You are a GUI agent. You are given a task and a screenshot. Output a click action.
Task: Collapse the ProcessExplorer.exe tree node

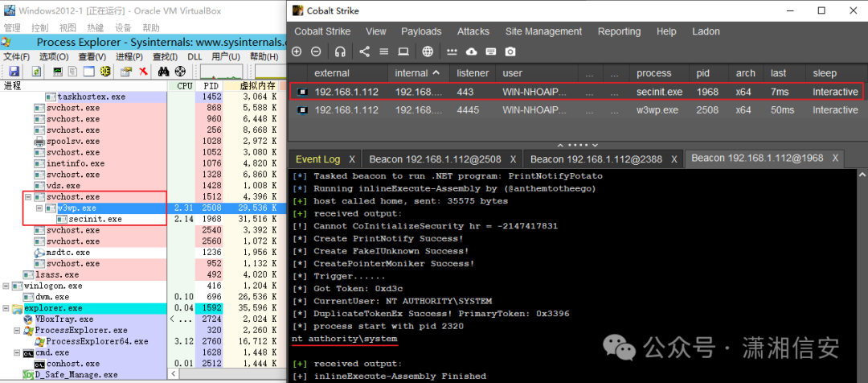click(x=17, y=331)
